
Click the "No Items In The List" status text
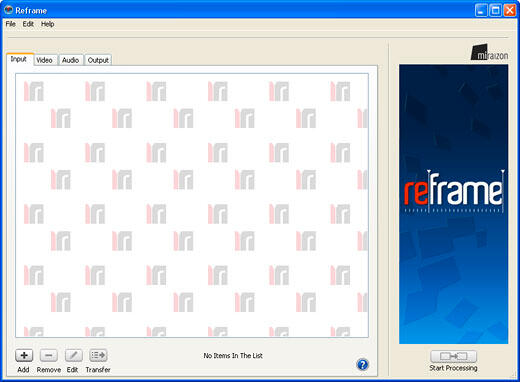[233, 356]
